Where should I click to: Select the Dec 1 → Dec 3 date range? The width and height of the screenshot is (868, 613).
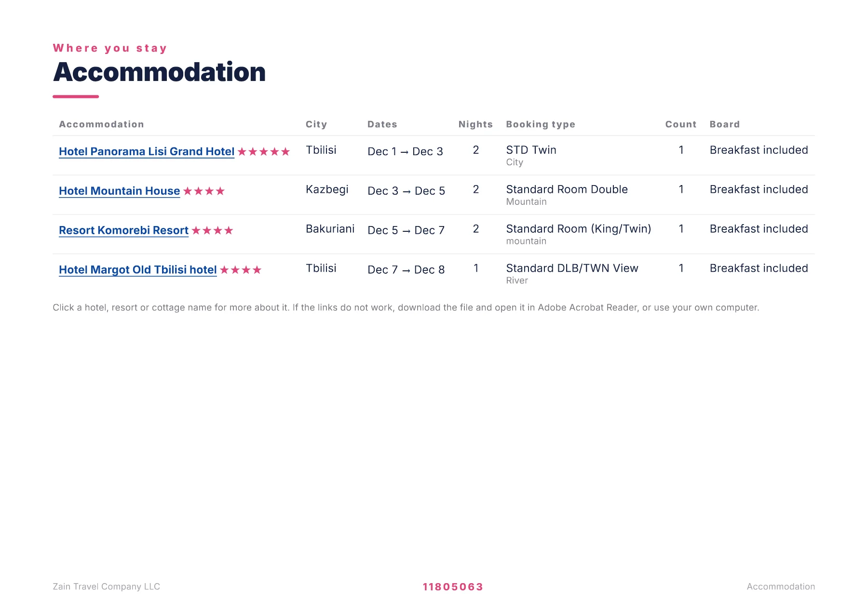click(405, 152)
